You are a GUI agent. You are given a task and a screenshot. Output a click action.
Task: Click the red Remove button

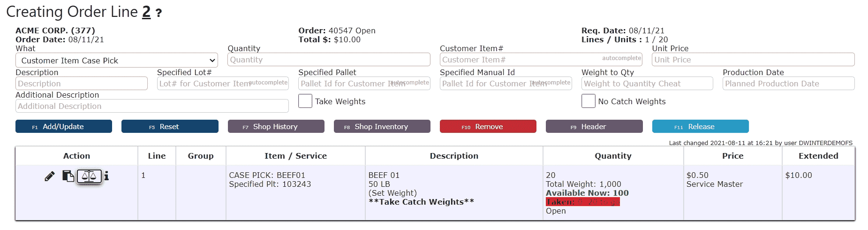(488, 126)
